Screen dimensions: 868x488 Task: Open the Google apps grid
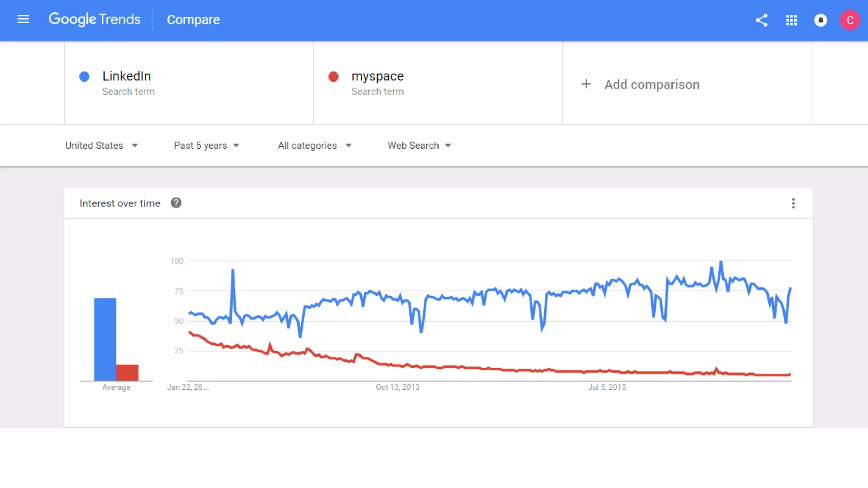pyautogui.click(x=791, y=20)
